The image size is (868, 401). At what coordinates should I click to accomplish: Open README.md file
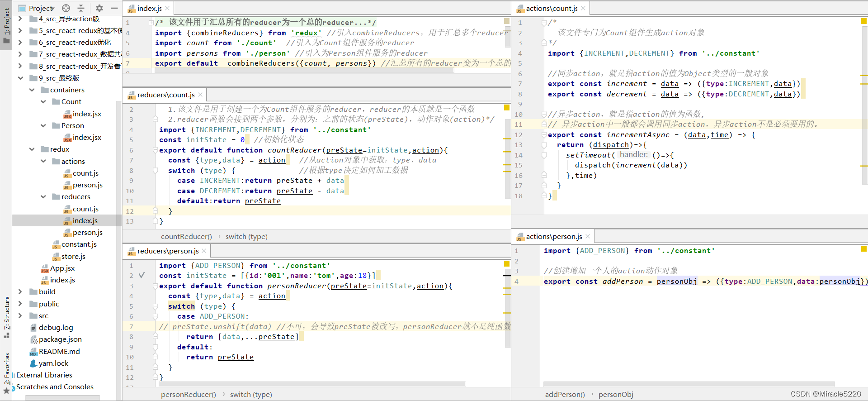tap(59, 351)
